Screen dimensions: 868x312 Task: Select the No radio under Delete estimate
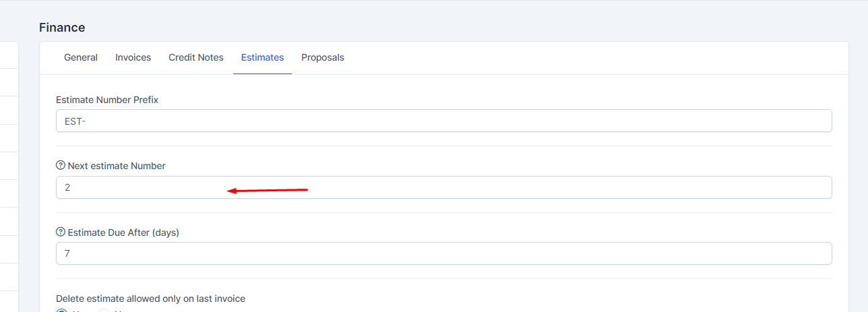104,311
